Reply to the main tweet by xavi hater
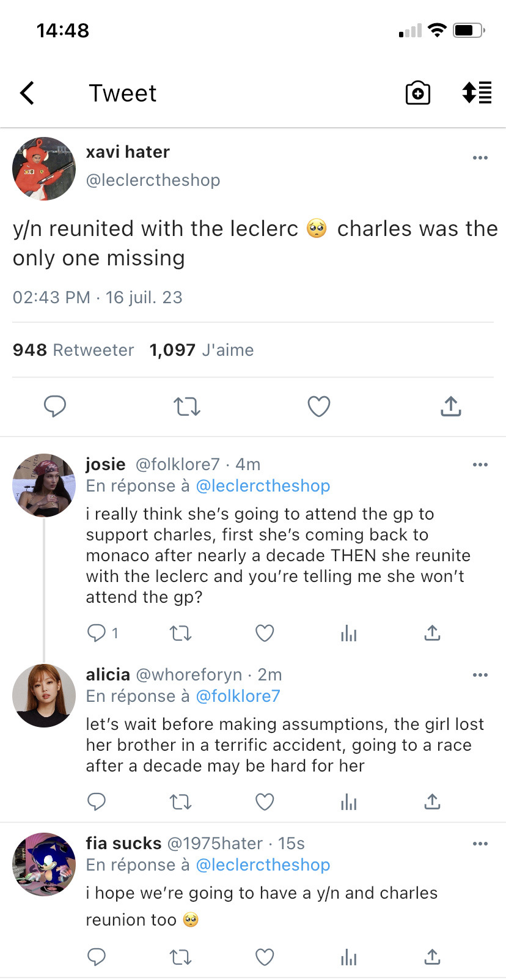This screenshot has width=506, height=980. click(55, 406)
